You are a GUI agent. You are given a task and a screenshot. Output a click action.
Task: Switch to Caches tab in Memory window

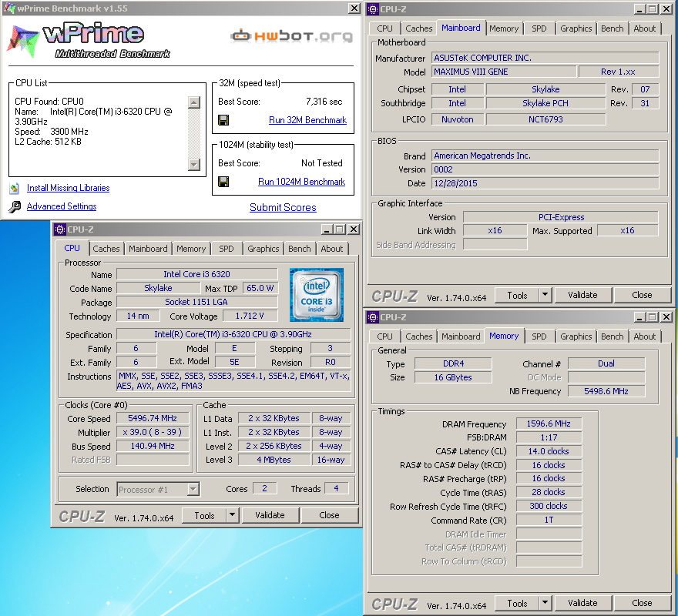coord(418,336)
